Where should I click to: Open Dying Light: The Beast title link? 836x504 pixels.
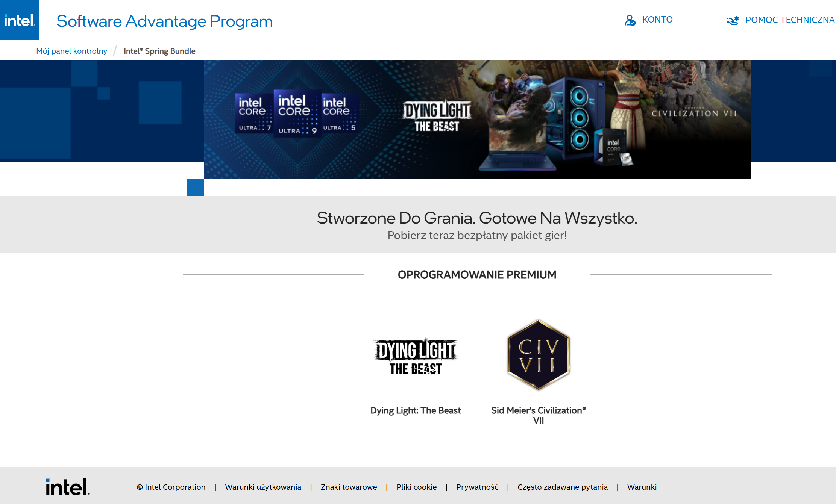415,410
